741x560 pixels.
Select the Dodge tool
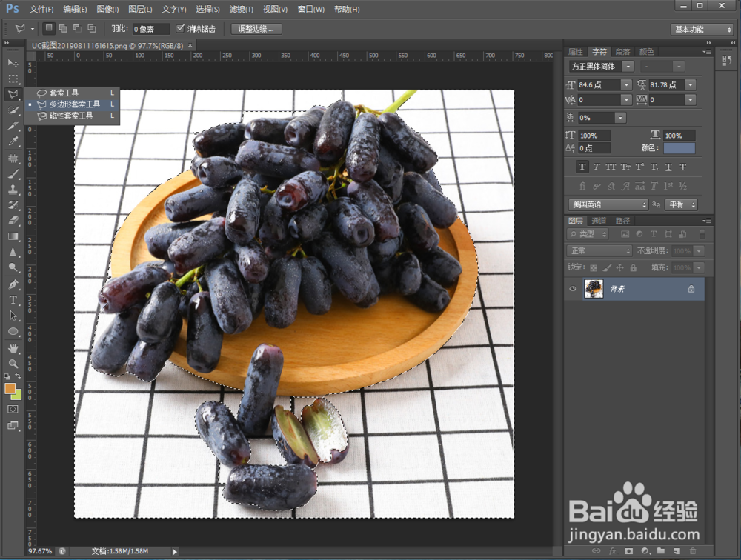coord(13,268)
